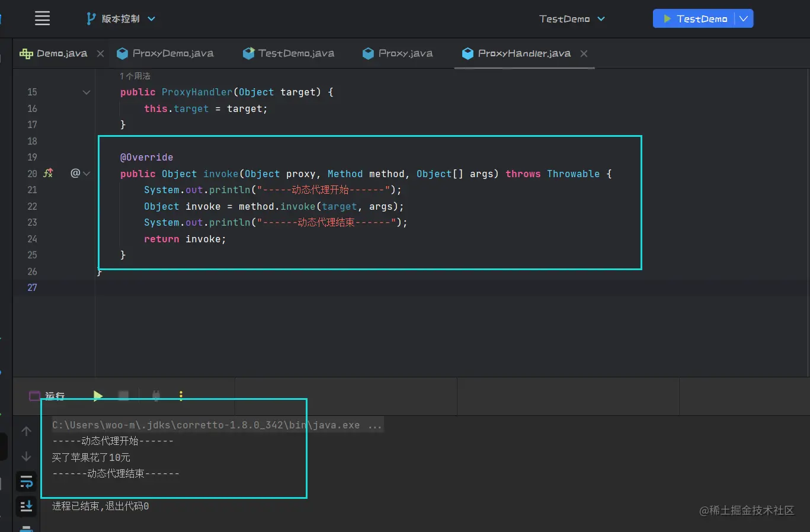The image size is (810, 532).
Task: Click the down arrow in console gutter
Action: (x=26, y=456)
